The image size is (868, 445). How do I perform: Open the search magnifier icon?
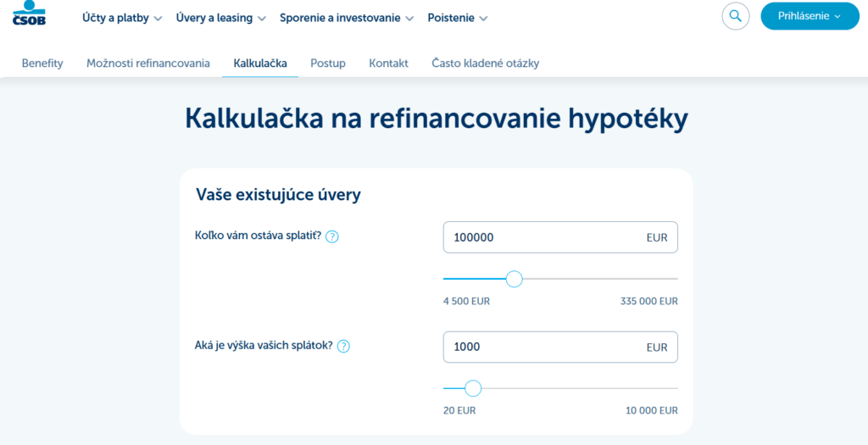[x=735, y=16]
